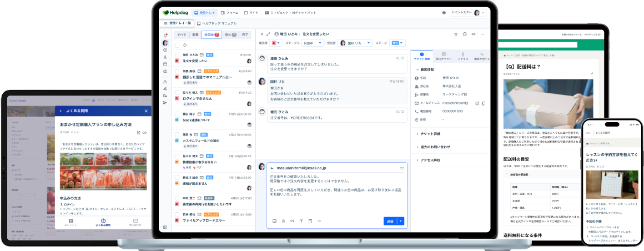Select checkbox for 検索結果が表示されない ticket
Viewport: 644px width, 251px height.
click(177, 156)
